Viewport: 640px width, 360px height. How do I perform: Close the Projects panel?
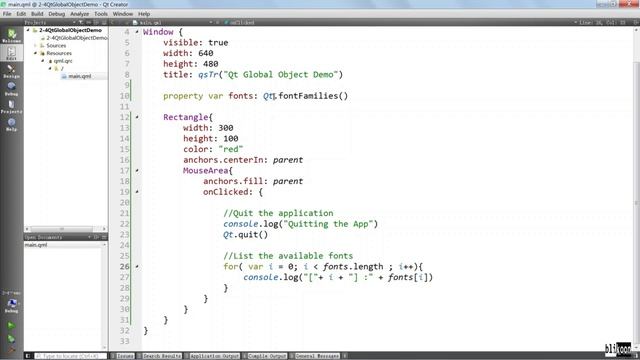click(x=104, y=22)
